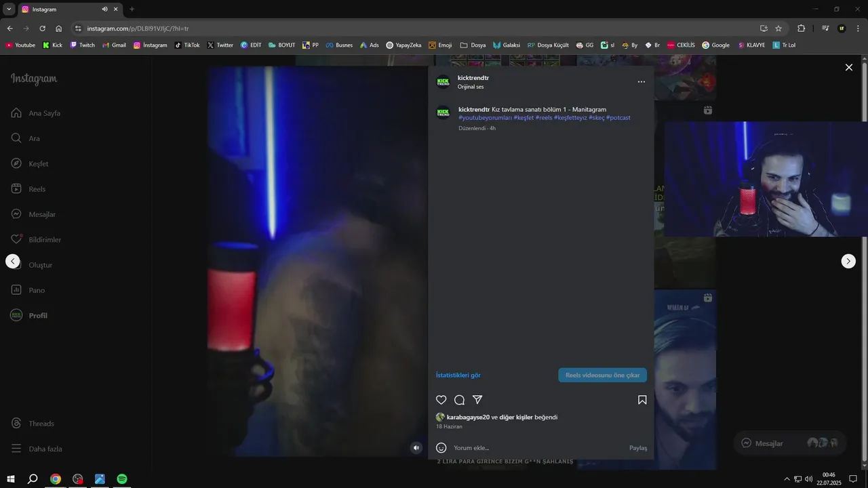868x488 pixels.
Task: Reload the page in Chrome
Action: pos(42,28)
